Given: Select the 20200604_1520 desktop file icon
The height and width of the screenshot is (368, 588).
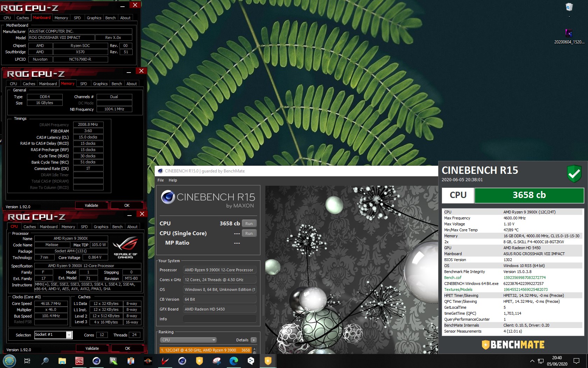Looking at the screenshot, I should (x=569, y=37).
